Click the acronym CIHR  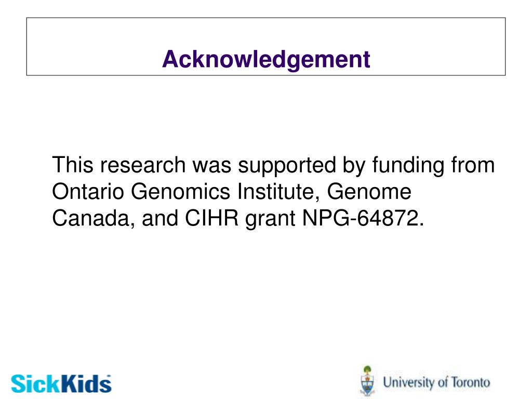pyautogui.click(x=212, y=218)
